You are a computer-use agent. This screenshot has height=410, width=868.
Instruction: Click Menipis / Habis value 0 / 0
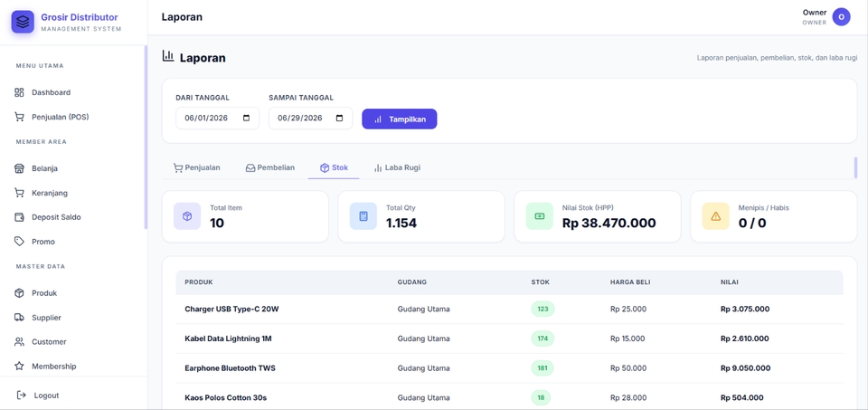[x=752, y=224]
